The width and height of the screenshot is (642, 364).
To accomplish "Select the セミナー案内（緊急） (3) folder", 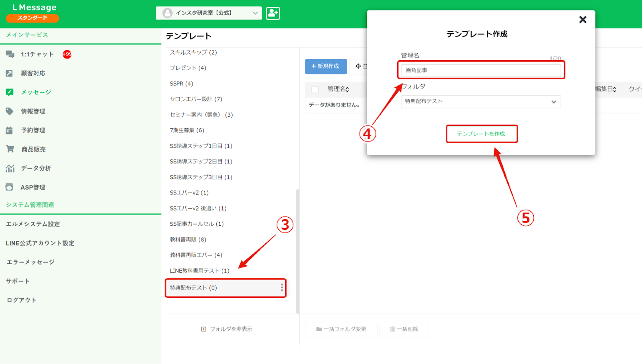I will (x=201, y=115).
